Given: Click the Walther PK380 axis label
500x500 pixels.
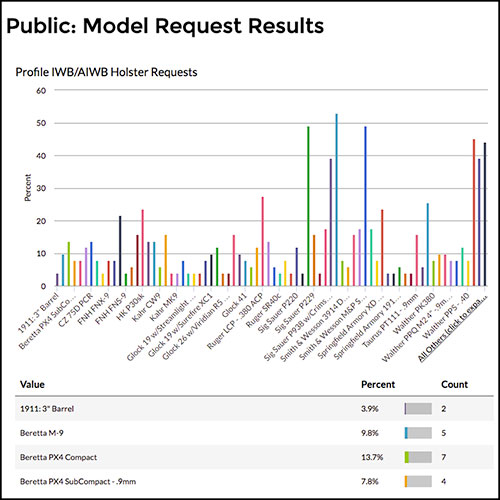Looking at the screenshot, I should (414, 314).
